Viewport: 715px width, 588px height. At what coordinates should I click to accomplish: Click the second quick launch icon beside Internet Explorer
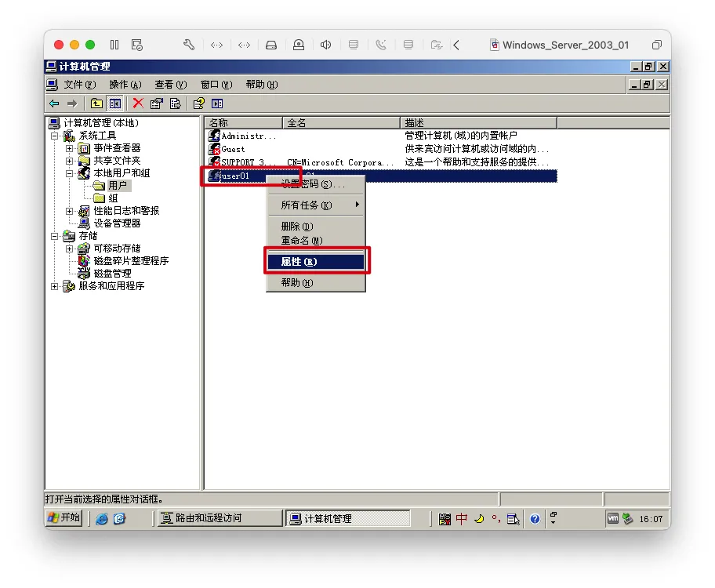coord(119,519)
